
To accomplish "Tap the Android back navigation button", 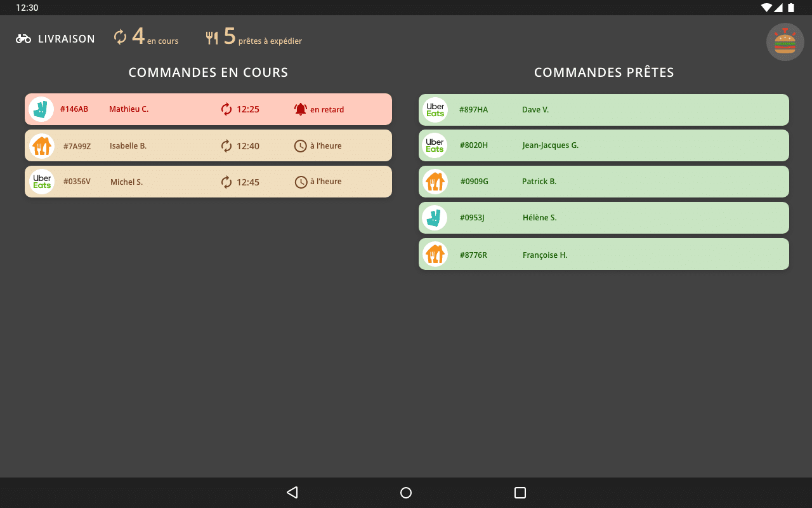I will point(292,492).
